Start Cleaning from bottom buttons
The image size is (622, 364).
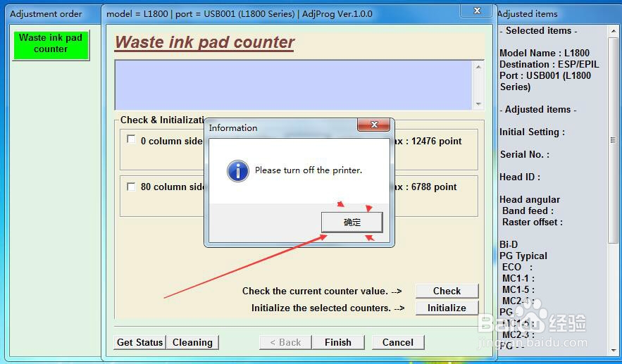(192, 342)
